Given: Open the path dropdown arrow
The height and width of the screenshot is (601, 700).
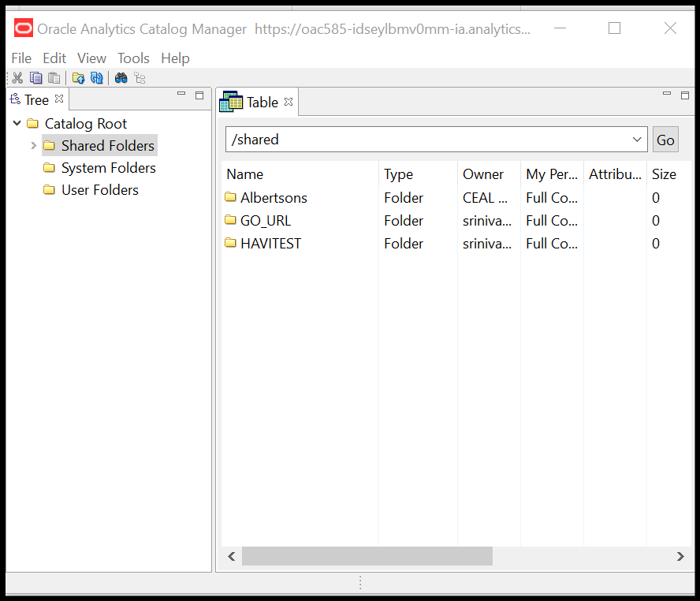Looking at the screenshot, I should point(637,140).
